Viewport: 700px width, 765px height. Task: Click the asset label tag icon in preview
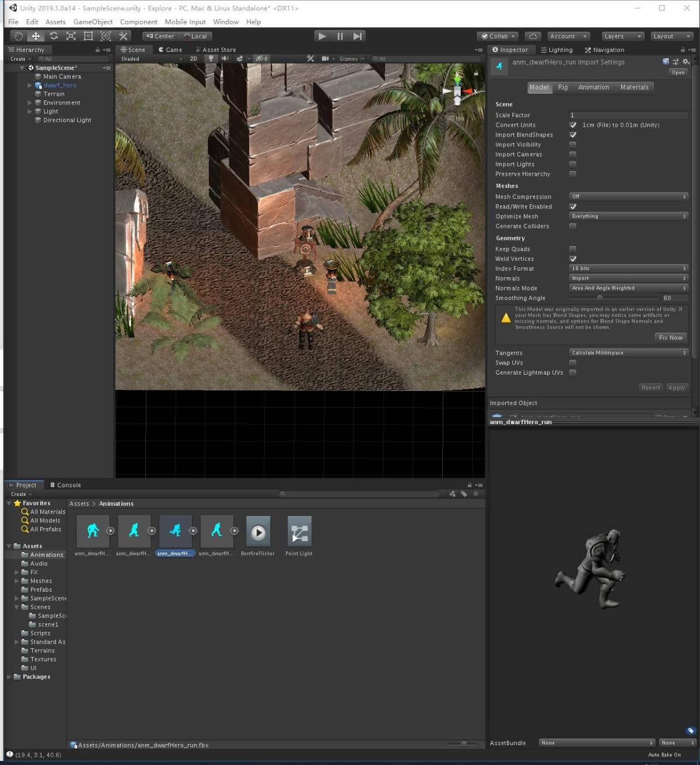click(x=691, y=731)
